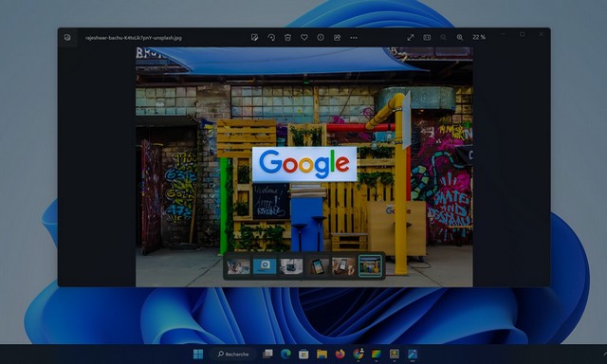The image size is (607, 364).
Task: Click the zoom out magnifier icon
Action: (x=443, y=37)
